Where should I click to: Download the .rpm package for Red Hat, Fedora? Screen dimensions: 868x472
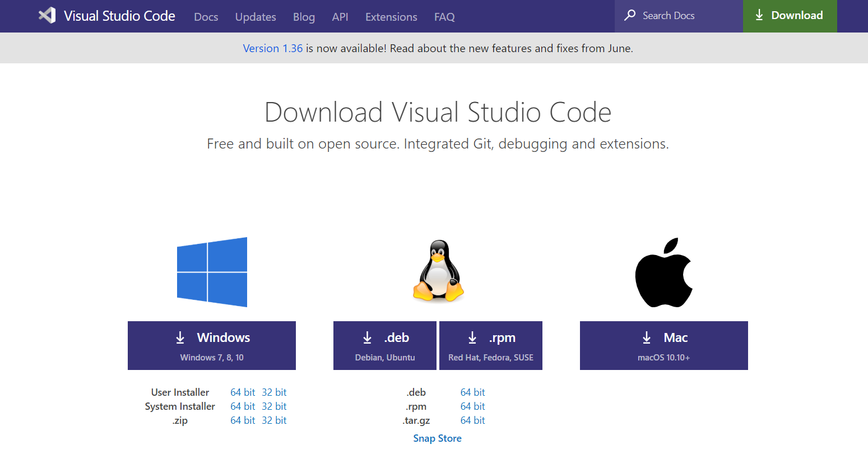pyautogui.click(x=491, y=345)
